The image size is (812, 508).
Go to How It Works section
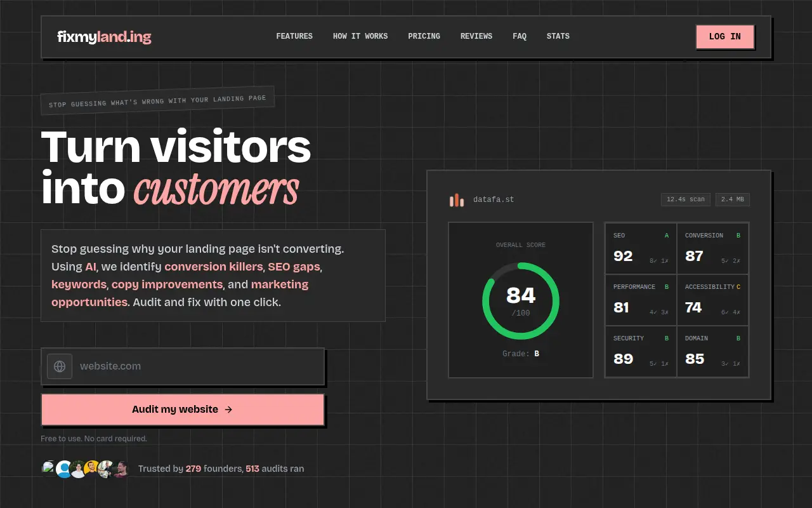tap(360, 36)
